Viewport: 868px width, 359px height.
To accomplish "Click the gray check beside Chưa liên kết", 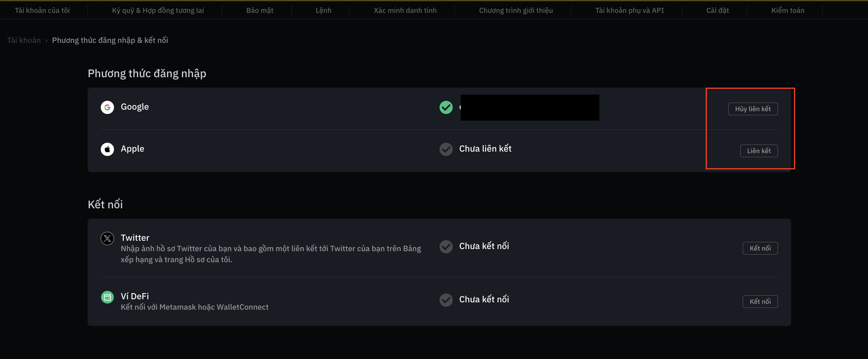I will coord(446,149).
